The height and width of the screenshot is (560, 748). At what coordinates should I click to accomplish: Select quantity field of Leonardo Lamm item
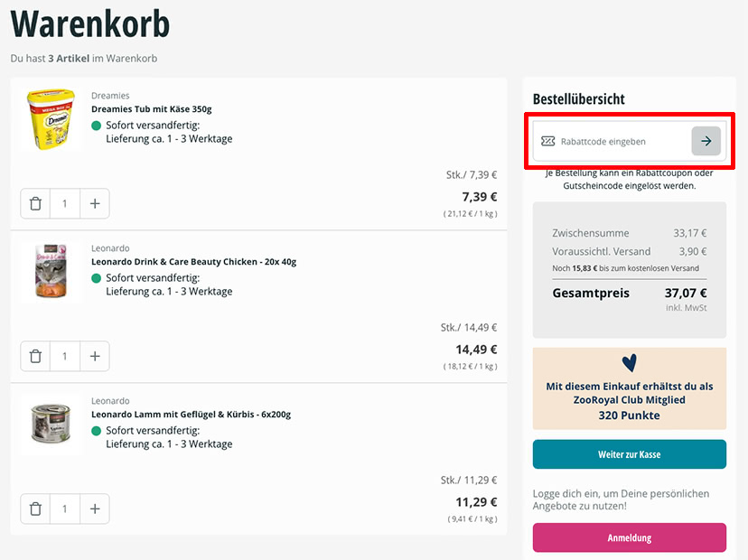(x=65, y=509)
